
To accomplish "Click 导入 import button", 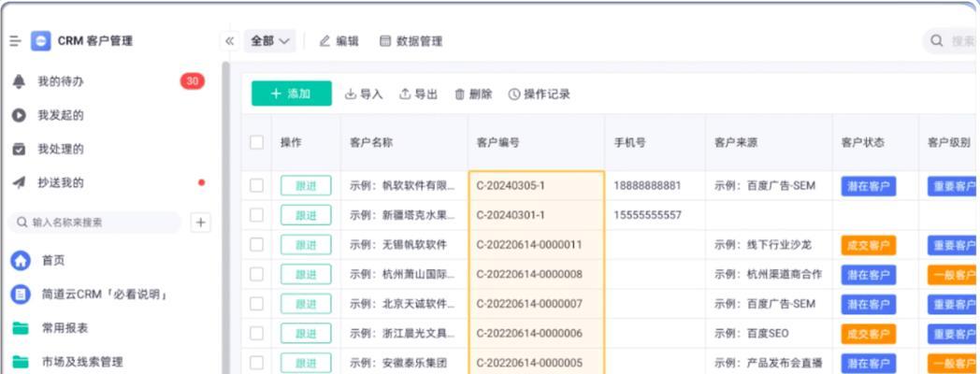I will coord(364,94).
